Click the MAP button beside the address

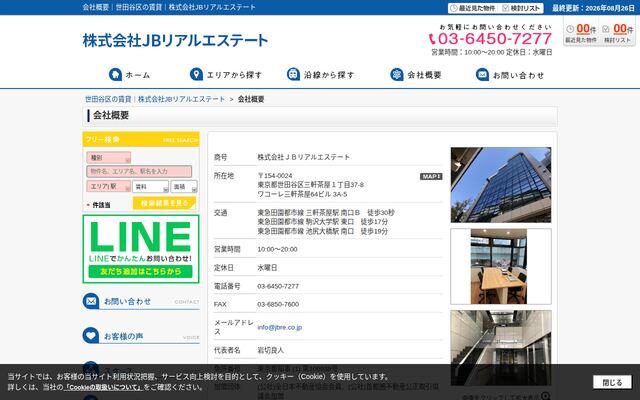(431, 176)
